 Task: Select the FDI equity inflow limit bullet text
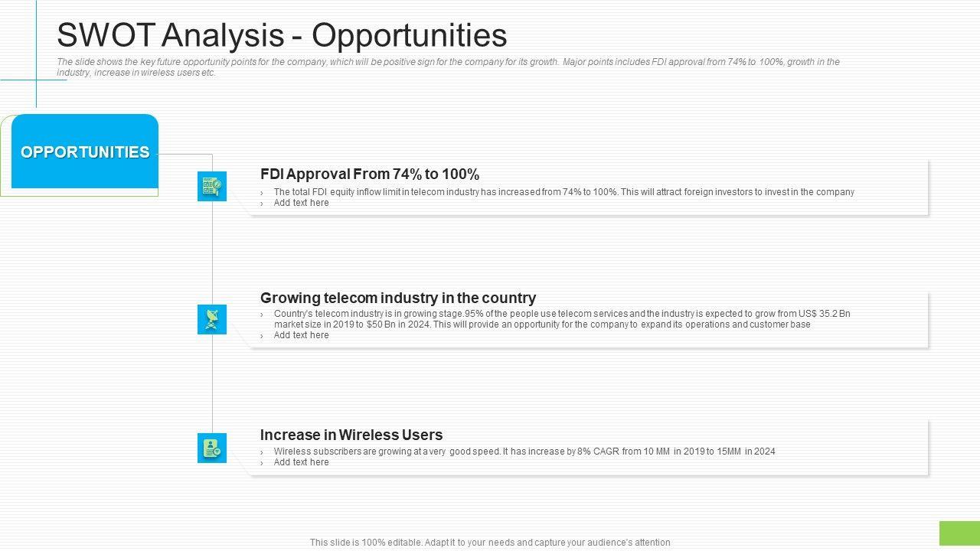[x=563, y=192]
